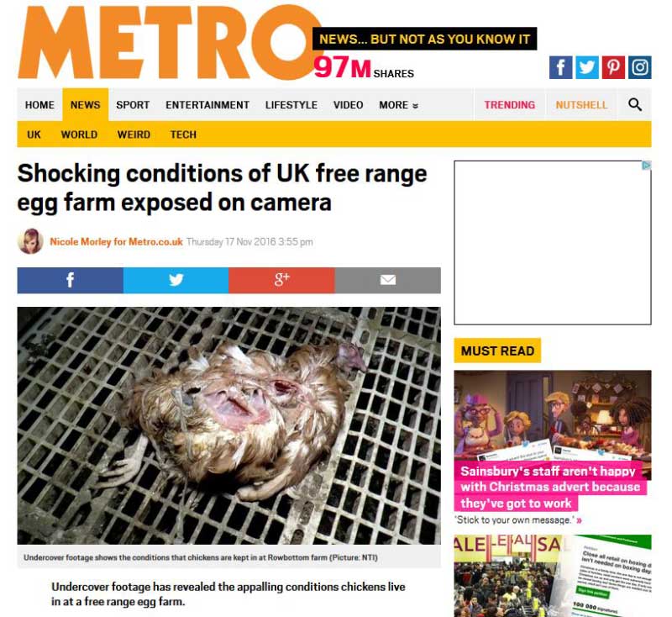672x617 pixels.
Task: Click the search magnifier icon
Action: point(635,104)
